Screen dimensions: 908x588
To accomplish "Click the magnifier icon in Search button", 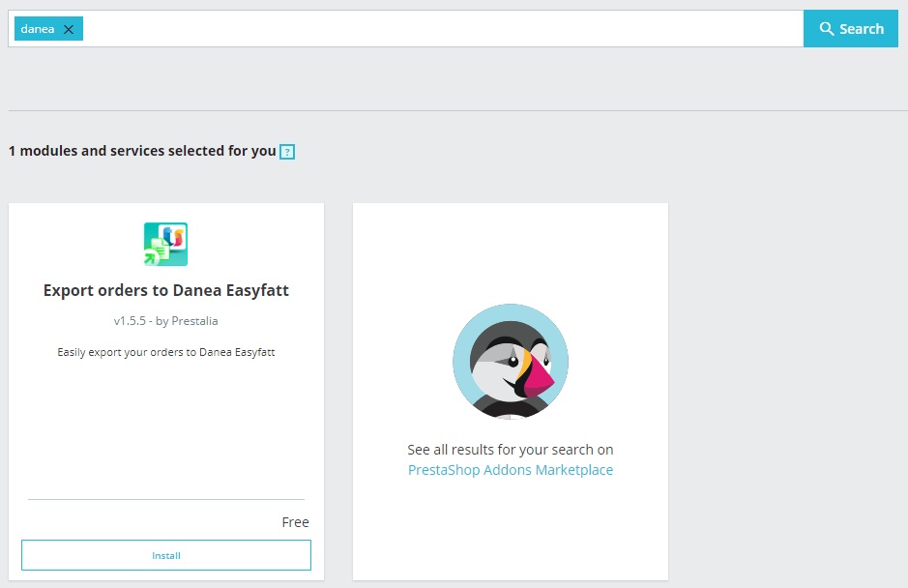I will 827,28.
